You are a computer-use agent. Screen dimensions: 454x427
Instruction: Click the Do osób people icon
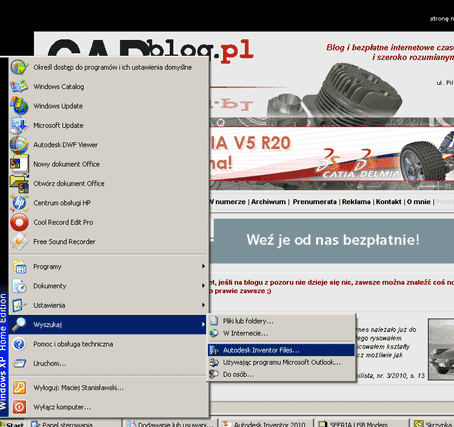coord(214,374)
